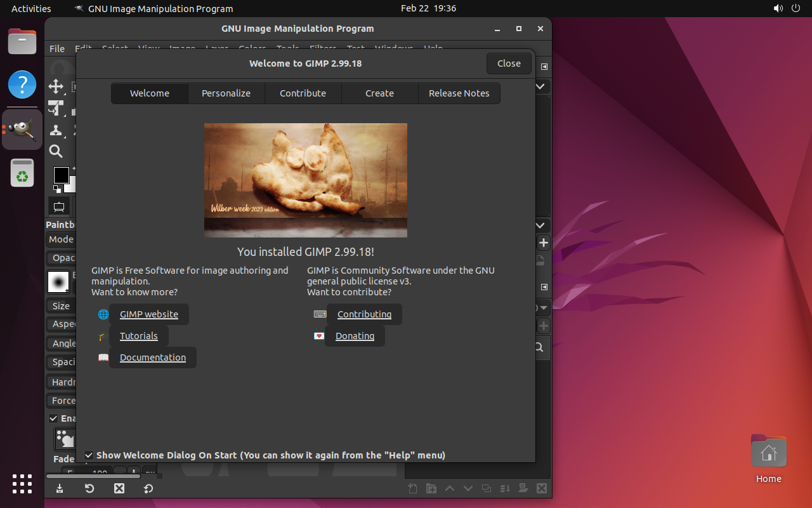Adjust the Hardness slider

pyautogui.click(x=61, y=382)
